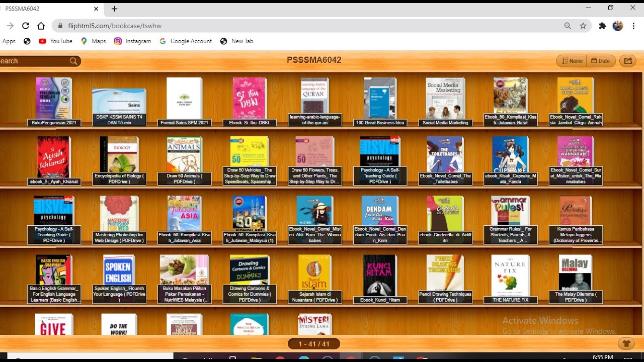Screen dimensions: 644x362
Task: Open a new browser tab
Action: click(114, 9)
